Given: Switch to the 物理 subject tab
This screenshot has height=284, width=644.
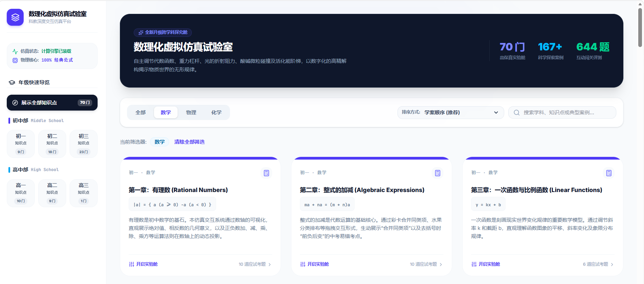Looking at the screenshot, I should coord(191,113).
